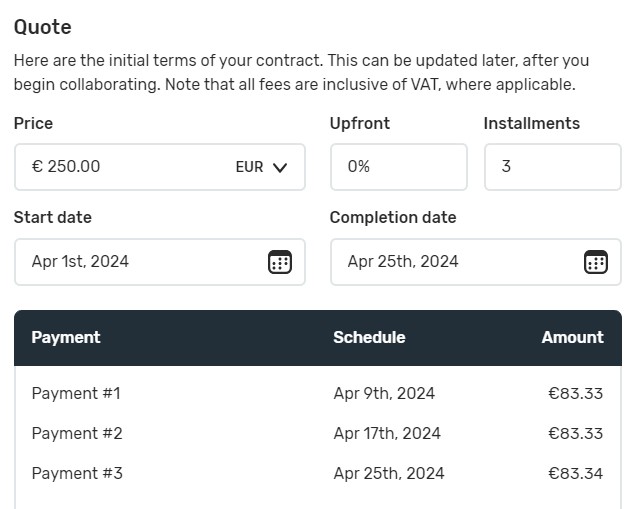
Task: Select the Payment #3 row label
Action: tap(77, 473)
